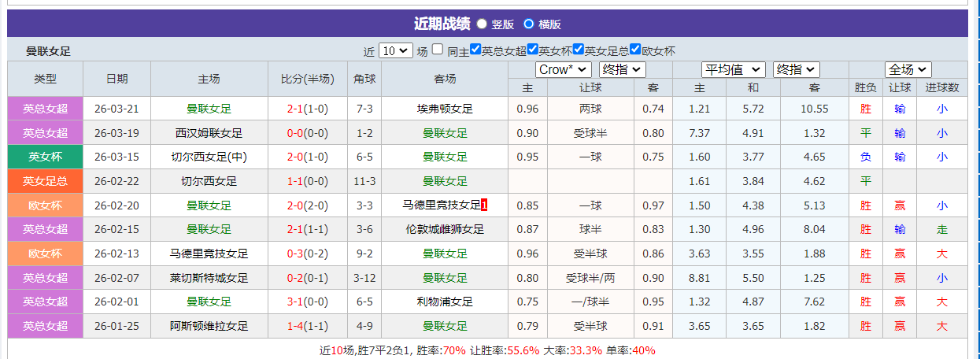
Task: Click 英女杯 tag in the 26-03-15 row
Action: (x=46, y=157)
